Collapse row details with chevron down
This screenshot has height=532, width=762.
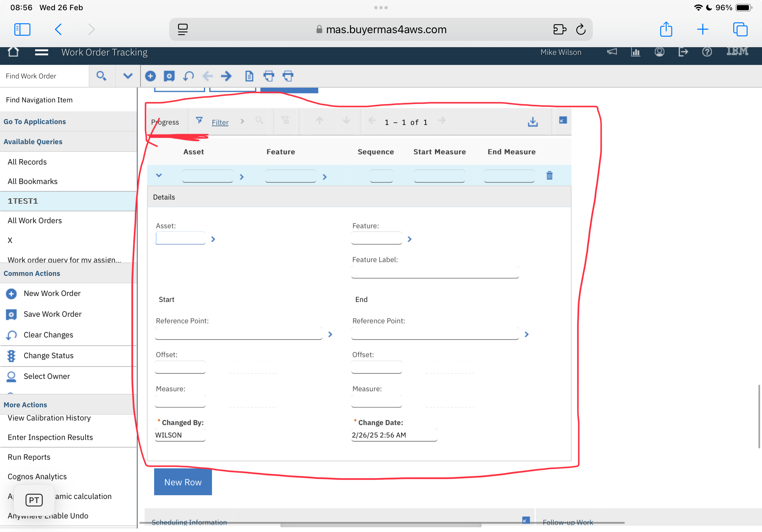tap(159, 175)
